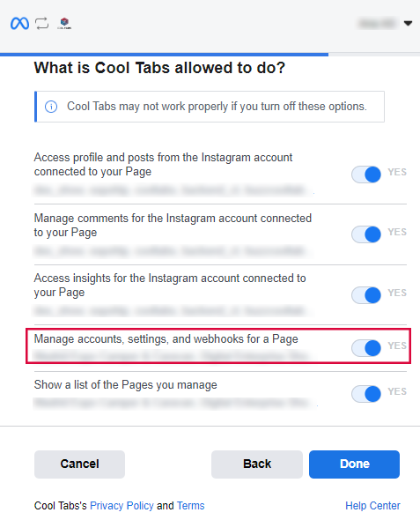The height and width of the screenshot is (520, 420).
Task: Go Back to the previous step
Action: pyautogui.click(x=257, y=464)
